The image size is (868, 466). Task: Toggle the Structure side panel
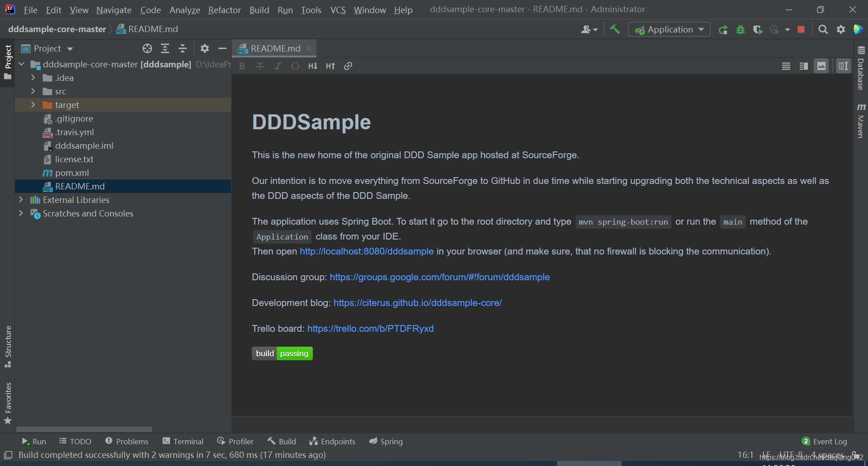point(8,346)
